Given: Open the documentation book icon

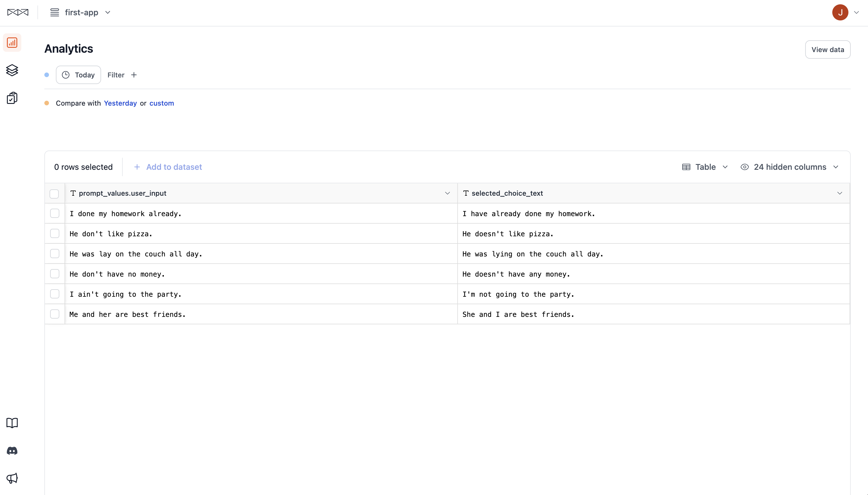Looking at the screenshot, I should tap(12, 423).
